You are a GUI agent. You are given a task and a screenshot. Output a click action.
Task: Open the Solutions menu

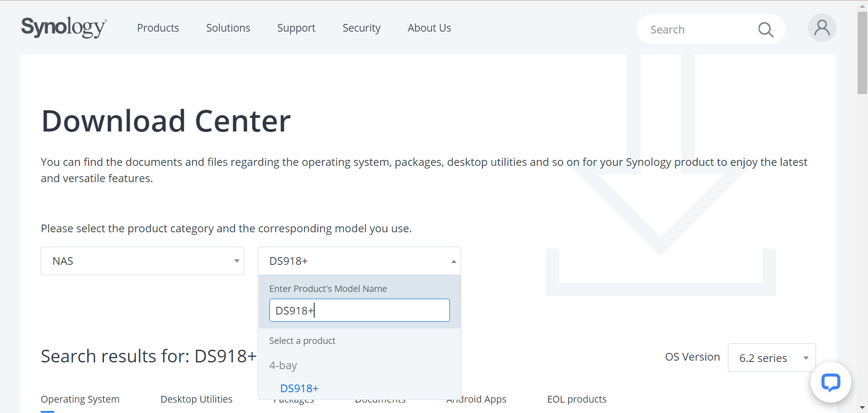228,28
